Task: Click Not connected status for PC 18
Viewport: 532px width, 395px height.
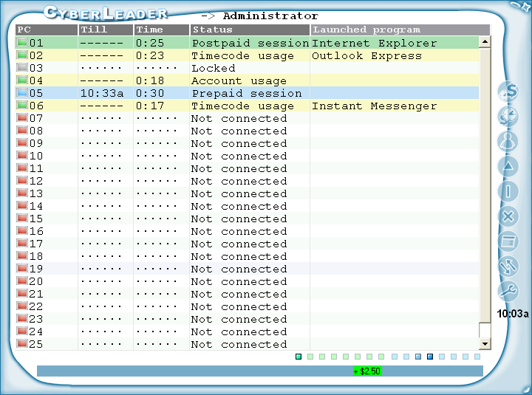Action: [239, 256]
